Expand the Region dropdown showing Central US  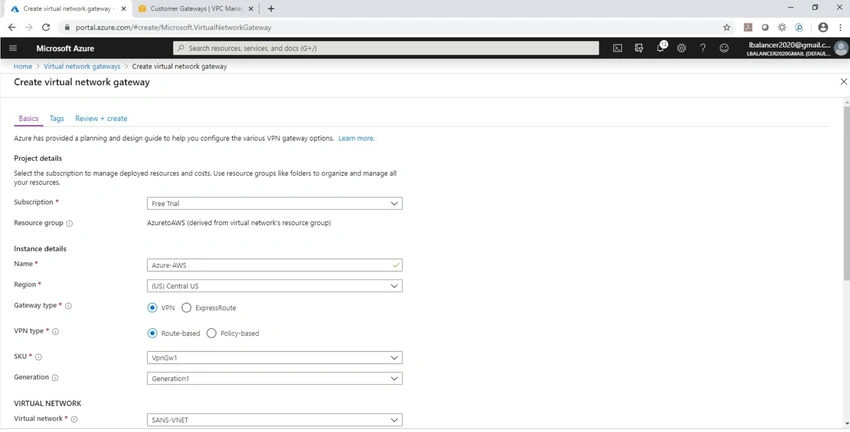(274, 286)
